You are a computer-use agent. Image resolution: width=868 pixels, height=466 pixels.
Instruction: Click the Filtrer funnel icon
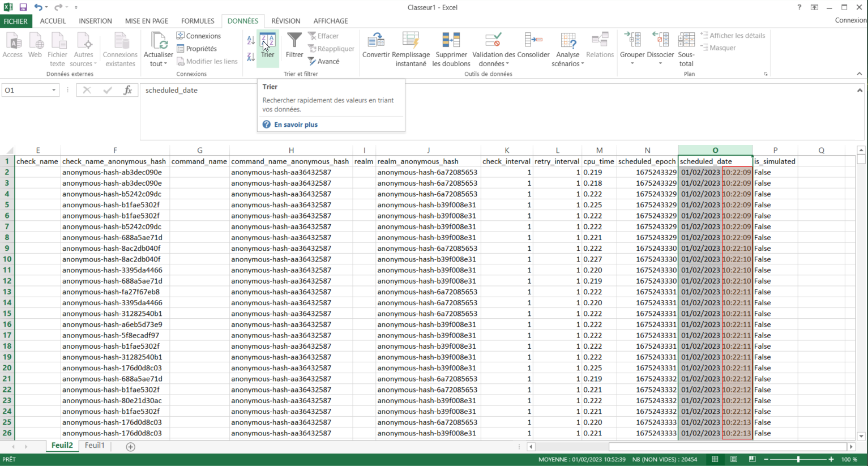[x=294, y=41]
